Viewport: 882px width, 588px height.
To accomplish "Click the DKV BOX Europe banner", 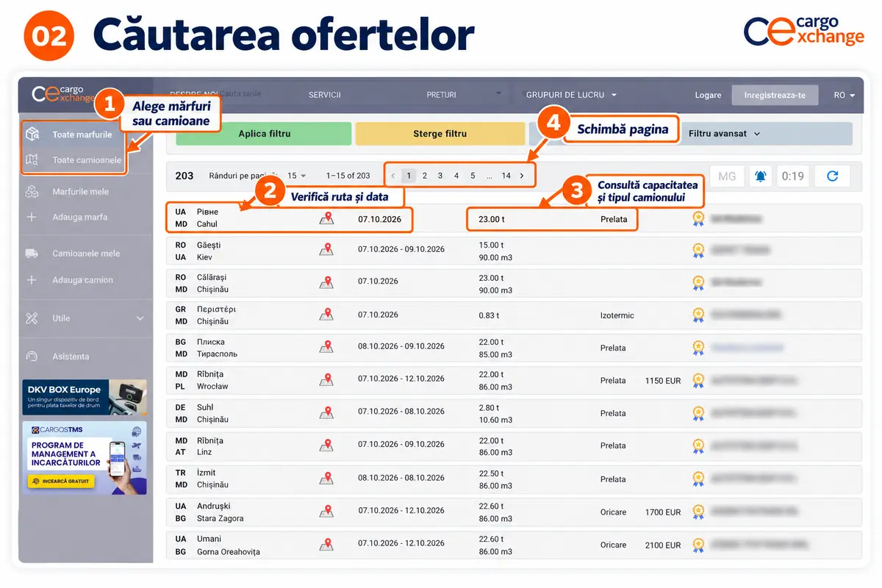I will pyautogui.click(x=85, y=398).
